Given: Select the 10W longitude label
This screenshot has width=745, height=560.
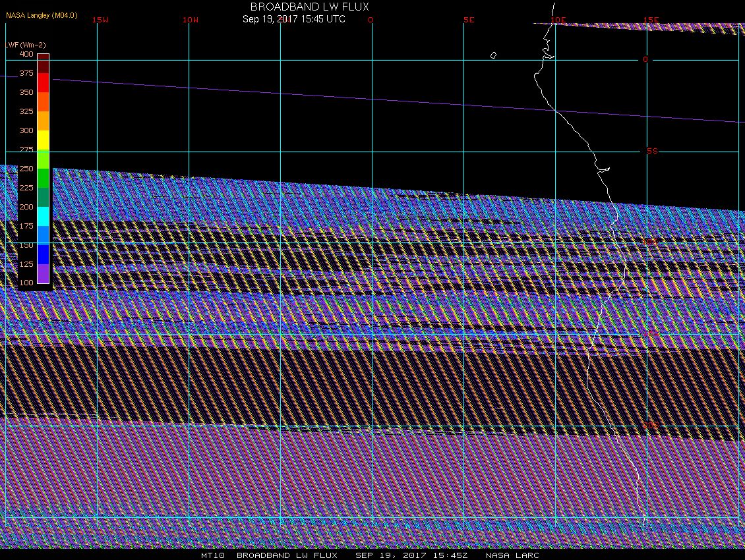Looking at the screenshot, I should [x=191, y=20].
